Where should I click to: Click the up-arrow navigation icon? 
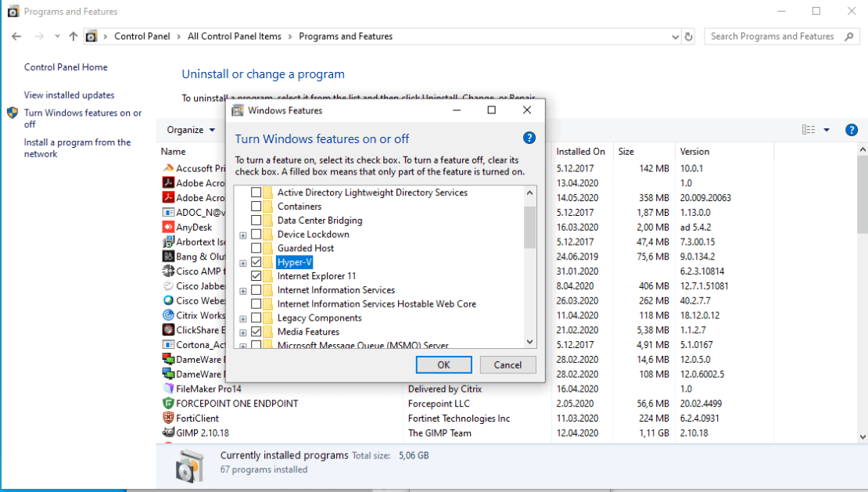pyautogui.click(x=74, y=37)
